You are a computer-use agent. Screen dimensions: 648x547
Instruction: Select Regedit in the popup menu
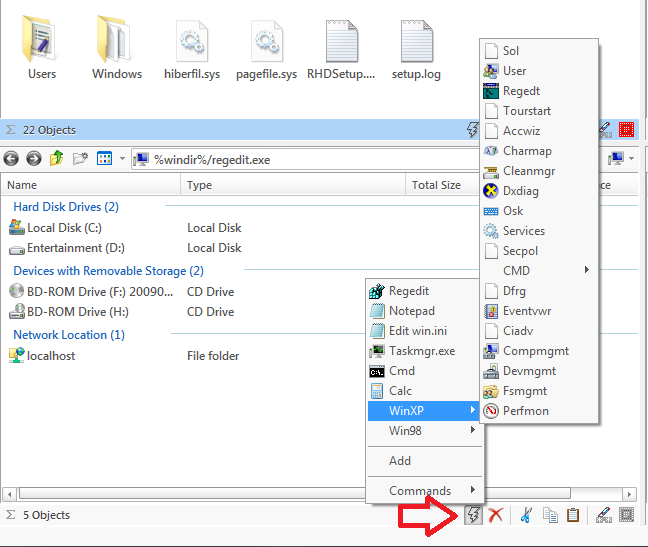(x=425, y=291)
